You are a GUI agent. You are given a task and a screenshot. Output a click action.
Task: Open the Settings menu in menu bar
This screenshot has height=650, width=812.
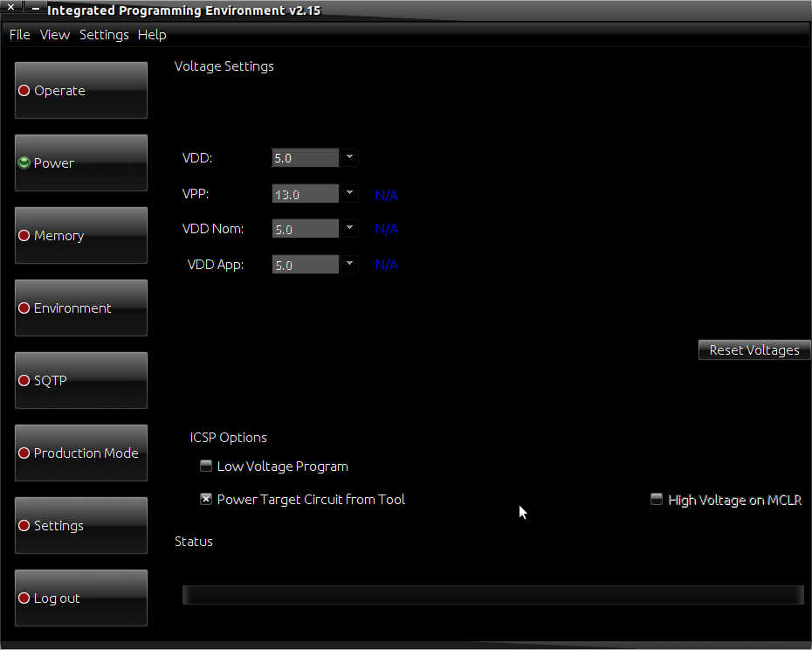[x=104, y=35]
